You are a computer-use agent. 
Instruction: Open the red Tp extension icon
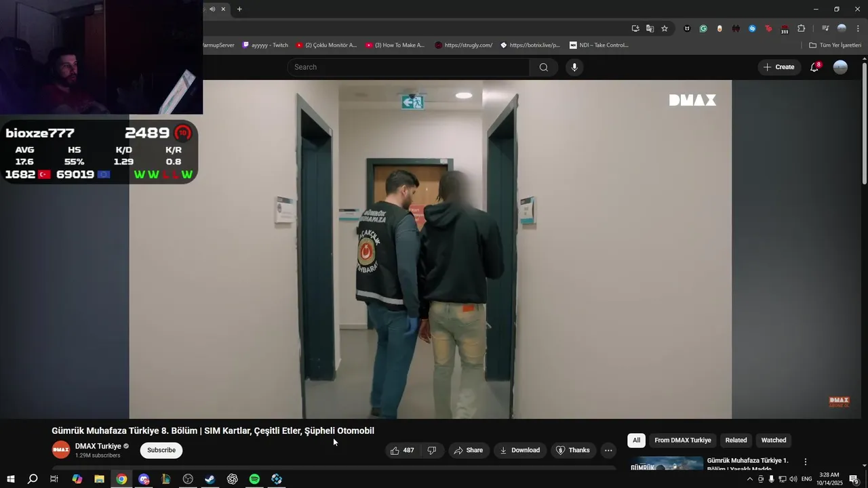tap(768, 28)
